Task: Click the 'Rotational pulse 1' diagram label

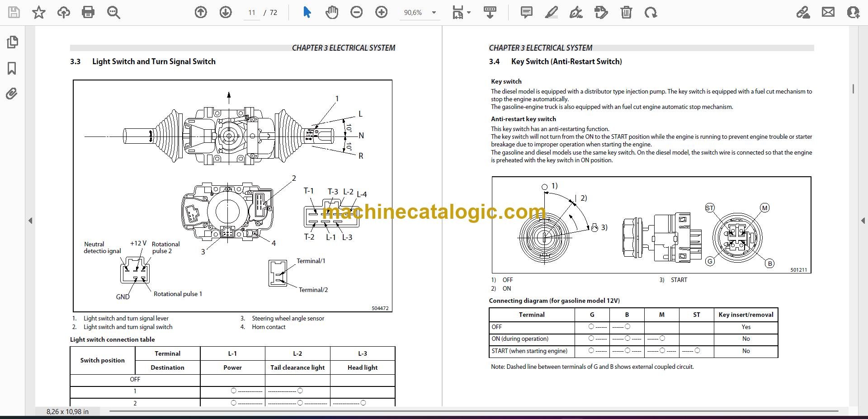Action: point(178,294)
